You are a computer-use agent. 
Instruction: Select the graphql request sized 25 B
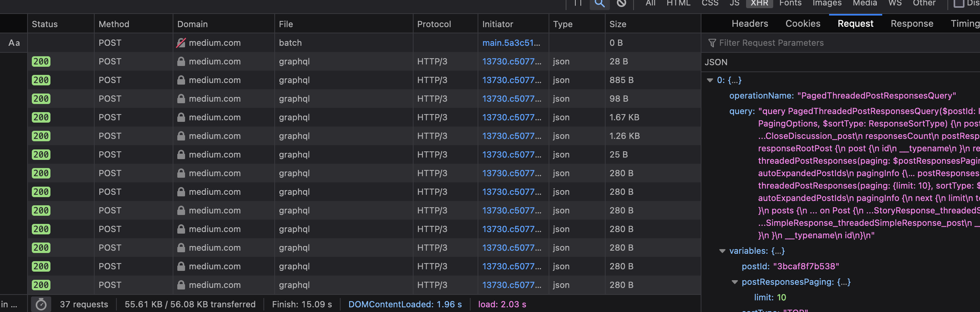click(364, 154)
